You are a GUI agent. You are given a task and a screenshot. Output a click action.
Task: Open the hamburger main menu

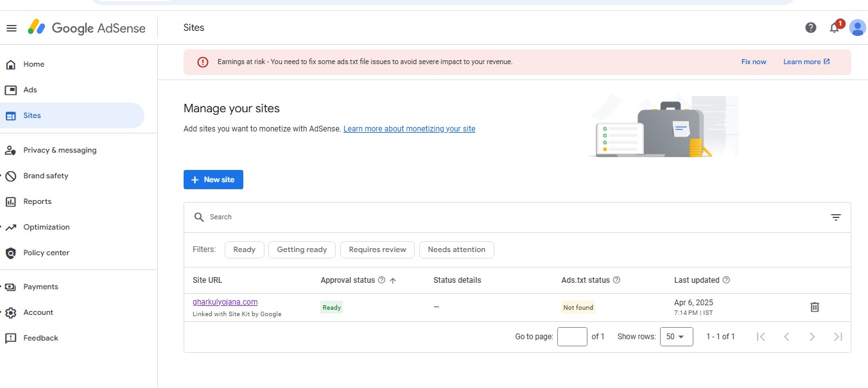pos(11,28)
